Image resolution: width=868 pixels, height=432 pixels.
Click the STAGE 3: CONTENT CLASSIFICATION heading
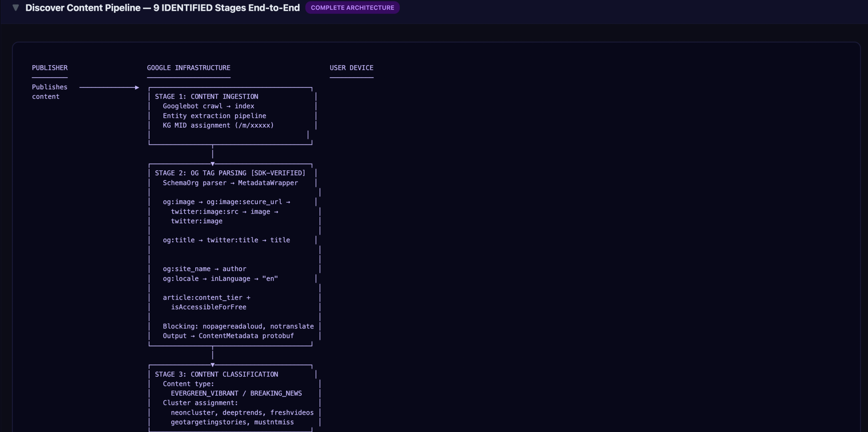[x=216, y=374]
